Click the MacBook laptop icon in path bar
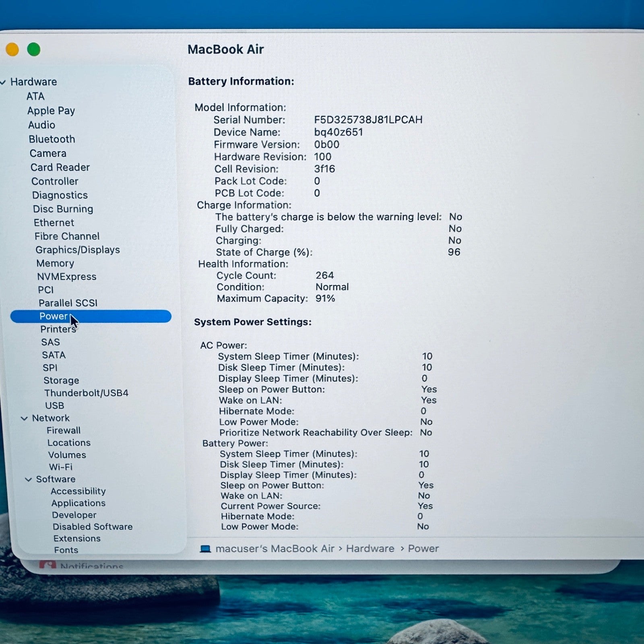644x644 pixels. click(205, 549)
